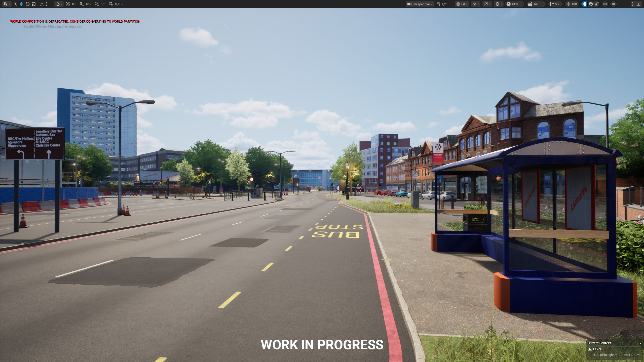
Task: Click the Level mountain icon
Action: (590, 349)
